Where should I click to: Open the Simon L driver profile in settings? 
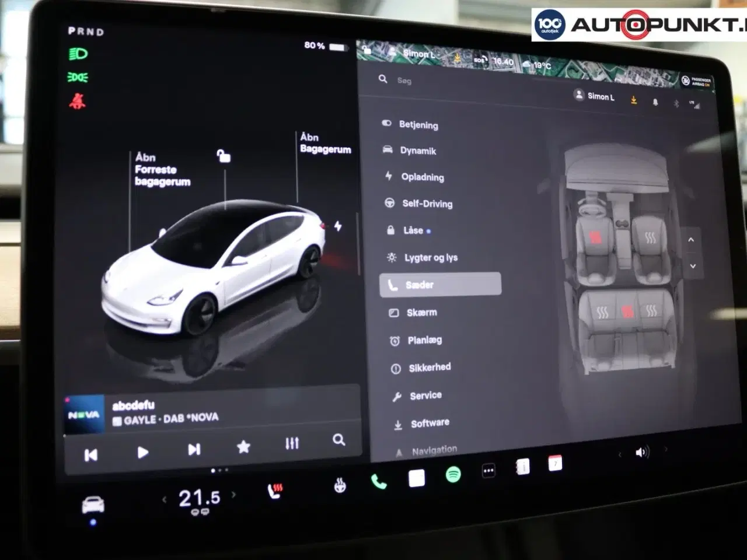coord(594,96)
